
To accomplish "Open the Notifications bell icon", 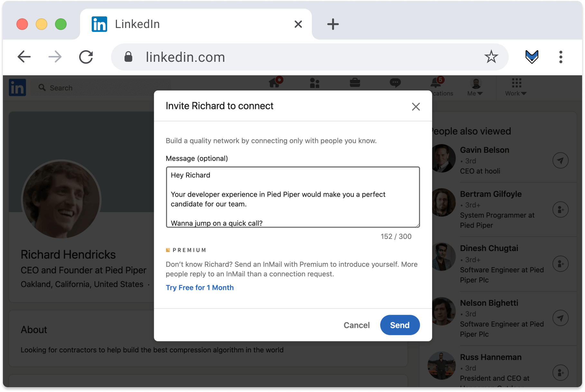I will (x=437, y=82).
